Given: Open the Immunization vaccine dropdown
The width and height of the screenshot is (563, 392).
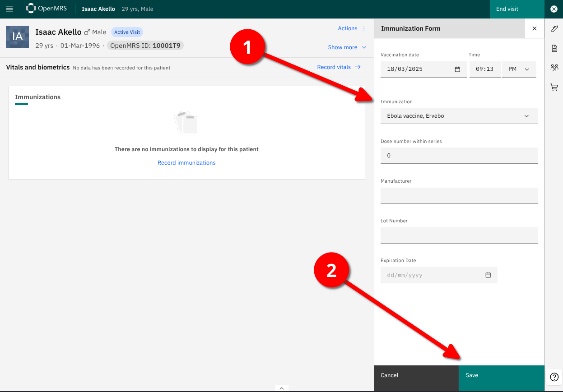Looking at the screenshot, I should [459, 116].
